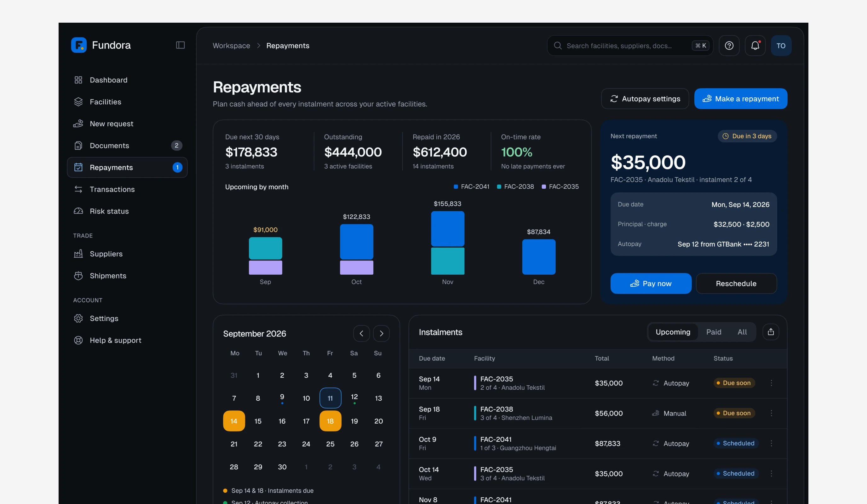Open row menu for Sep 18 instalment

(771, 413)
